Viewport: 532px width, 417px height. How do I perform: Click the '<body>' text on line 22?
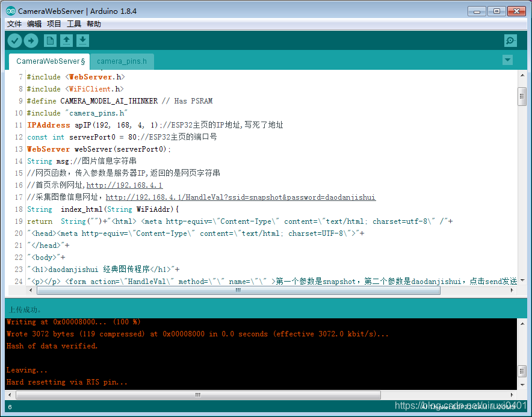tap(44, 258)
